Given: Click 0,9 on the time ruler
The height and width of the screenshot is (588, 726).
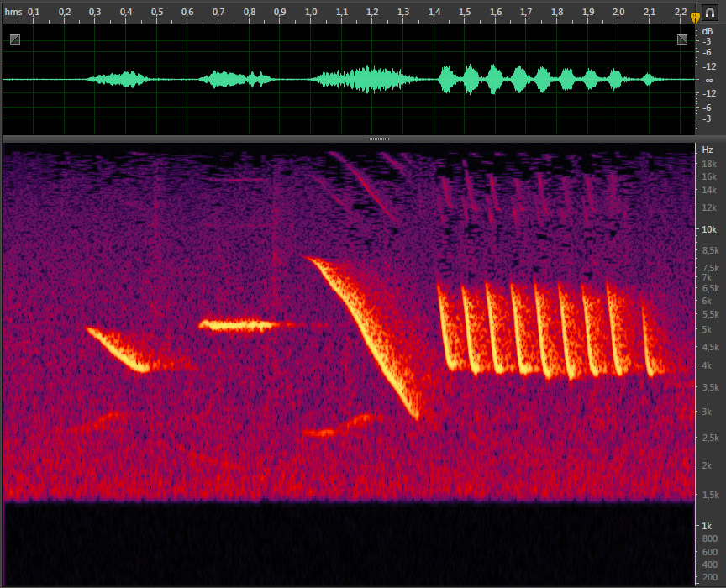Looking at the screenshot, I should pos(280,12).
